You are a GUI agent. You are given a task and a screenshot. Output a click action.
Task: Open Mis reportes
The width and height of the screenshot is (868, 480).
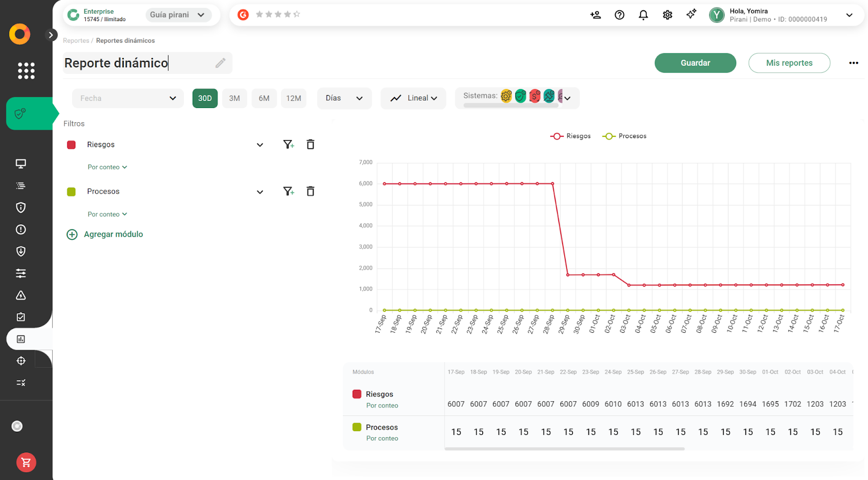(x=789, y=63)
